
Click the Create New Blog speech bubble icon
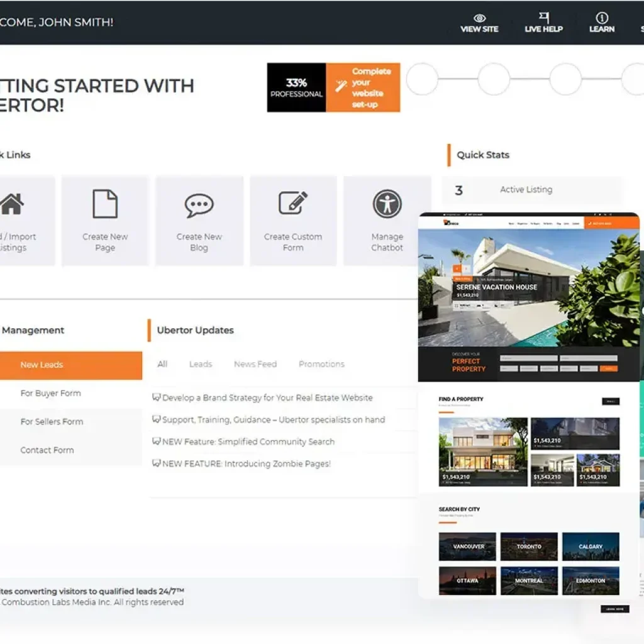pyautogui.click(x=199, y=205)
